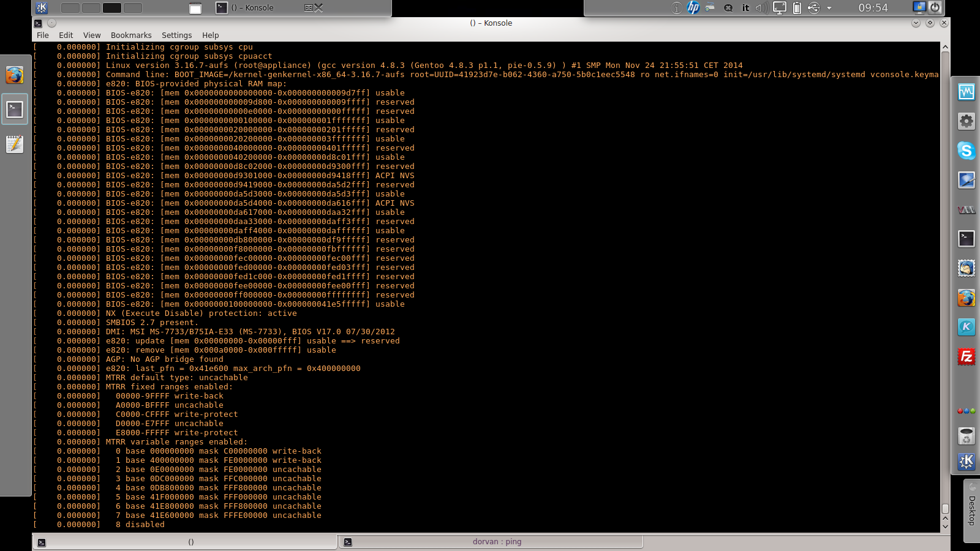The image size is (980, 551).
Task: Open the KDE application launcher menu
Action: coord(40,8)
